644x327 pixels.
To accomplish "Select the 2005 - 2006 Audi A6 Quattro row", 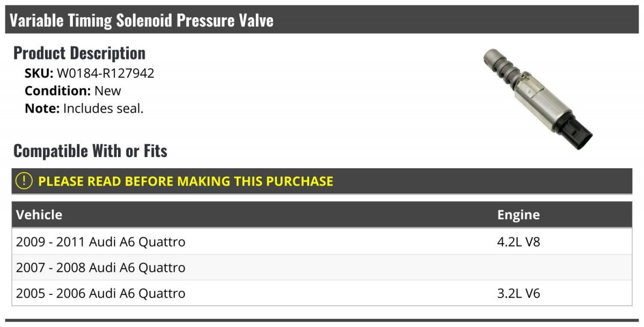I will point(101,293).
